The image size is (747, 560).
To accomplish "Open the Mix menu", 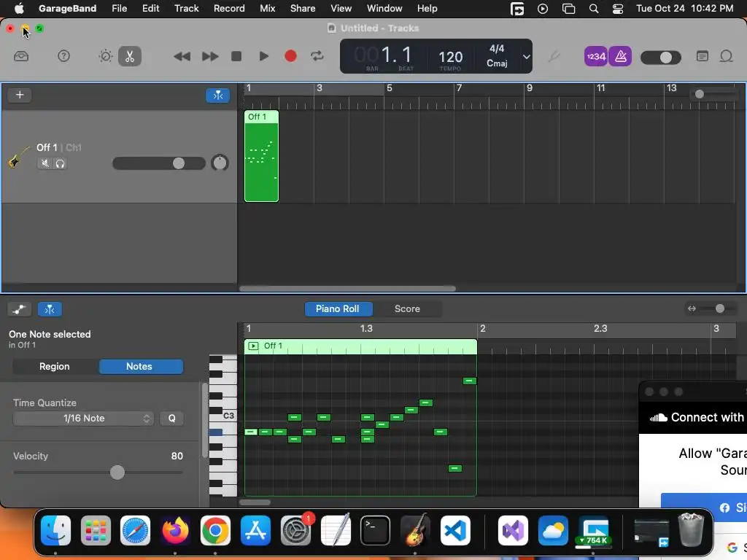I will 267,8.
